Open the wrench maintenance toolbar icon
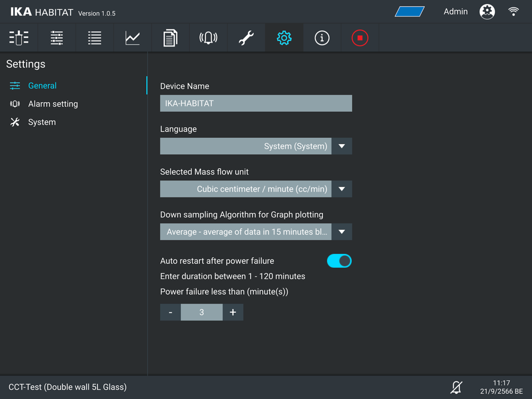Screen dimensions: 532x399 [x=246, y=38]
